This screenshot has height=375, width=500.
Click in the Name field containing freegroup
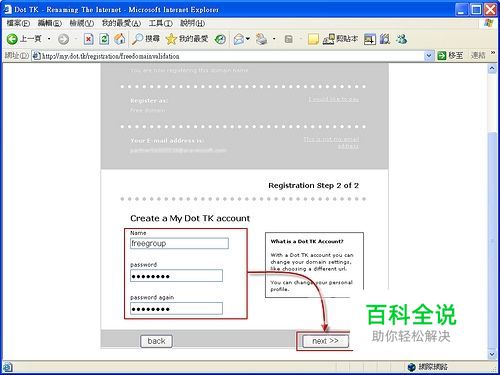click(179, 243)
